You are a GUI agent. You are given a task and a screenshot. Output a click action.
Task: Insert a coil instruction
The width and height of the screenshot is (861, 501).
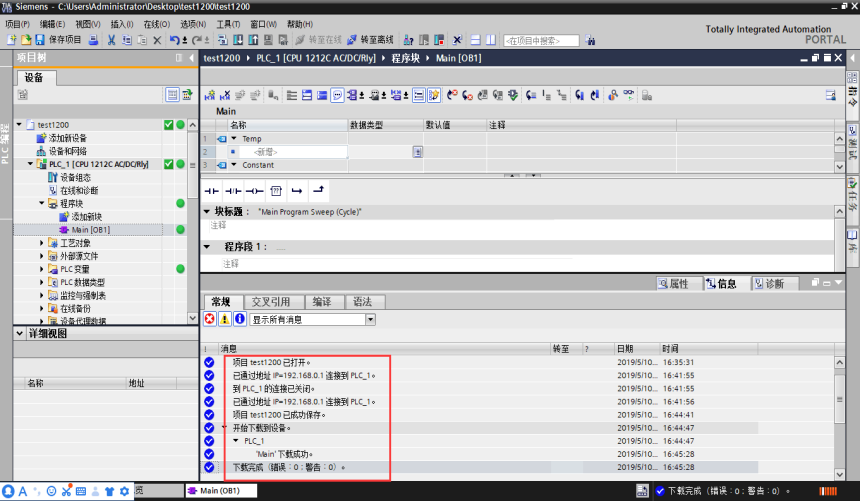pyautogui.click(x=254, y=191)
